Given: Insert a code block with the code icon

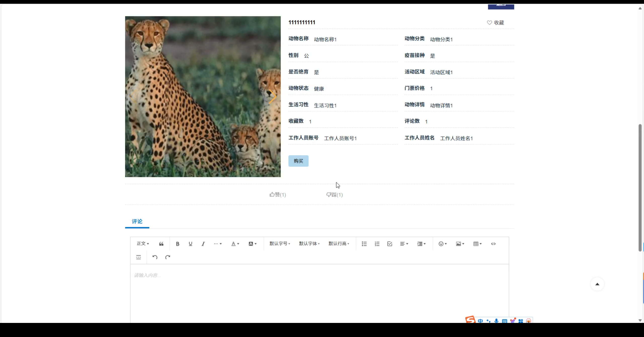Looking at the screenshot, I should pos(493,244).
